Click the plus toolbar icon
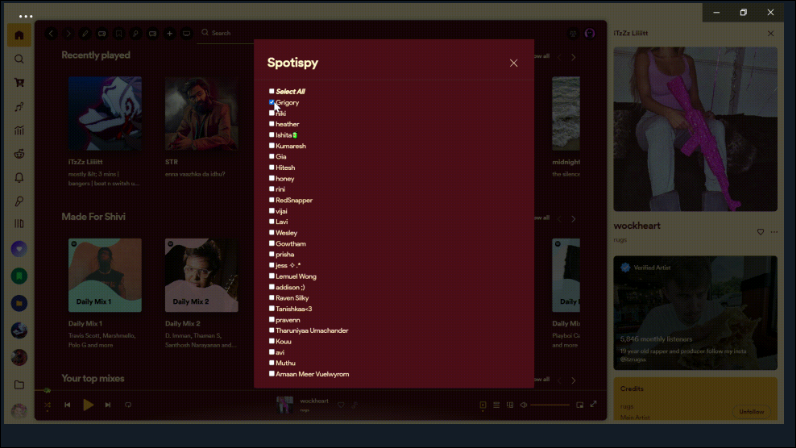796x448 pixels. pos(170,34)
